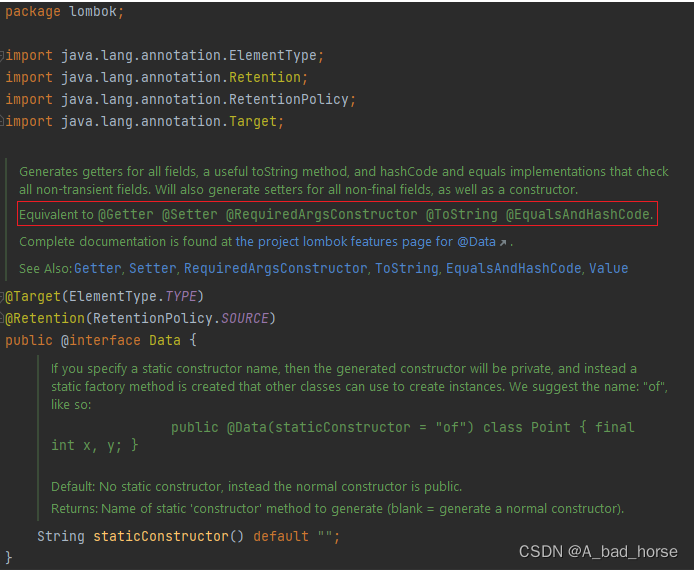The width and height of the screenshot is (694, 570).
Task: Click the @Target annotation
Action: click(x=33, y=296)
